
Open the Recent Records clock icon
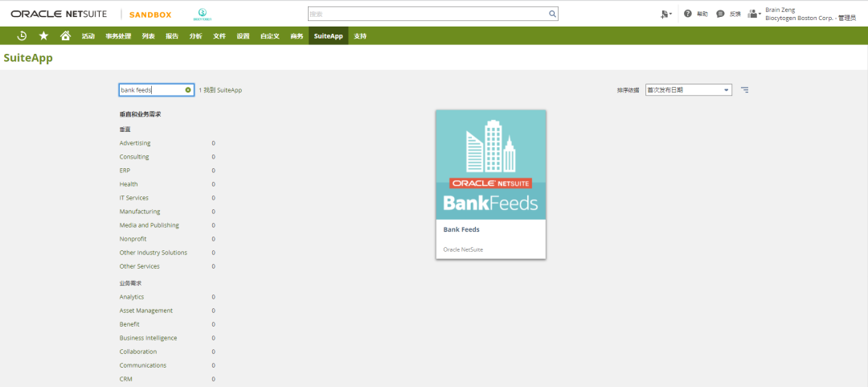23,36
